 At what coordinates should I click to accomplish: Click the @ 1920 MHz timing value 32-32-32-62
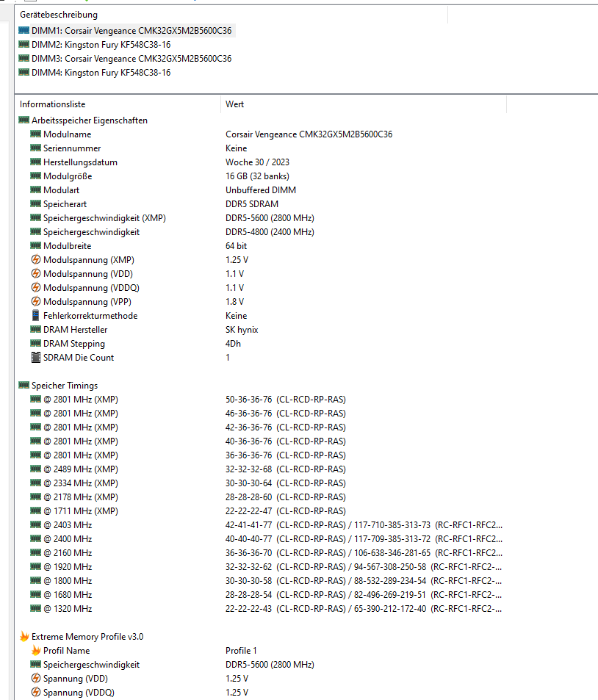[249, 567]
